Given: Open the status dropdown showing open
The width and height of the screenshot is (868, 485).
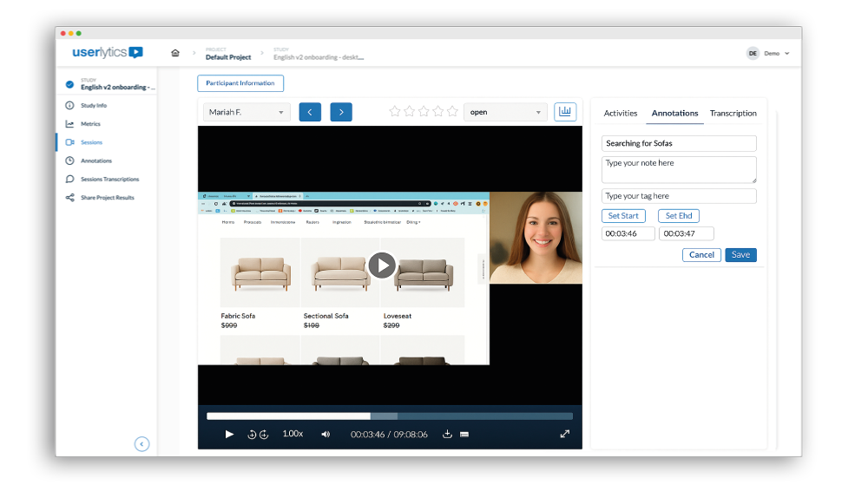Looking at the screenshot, I should (x=505, y=112).
